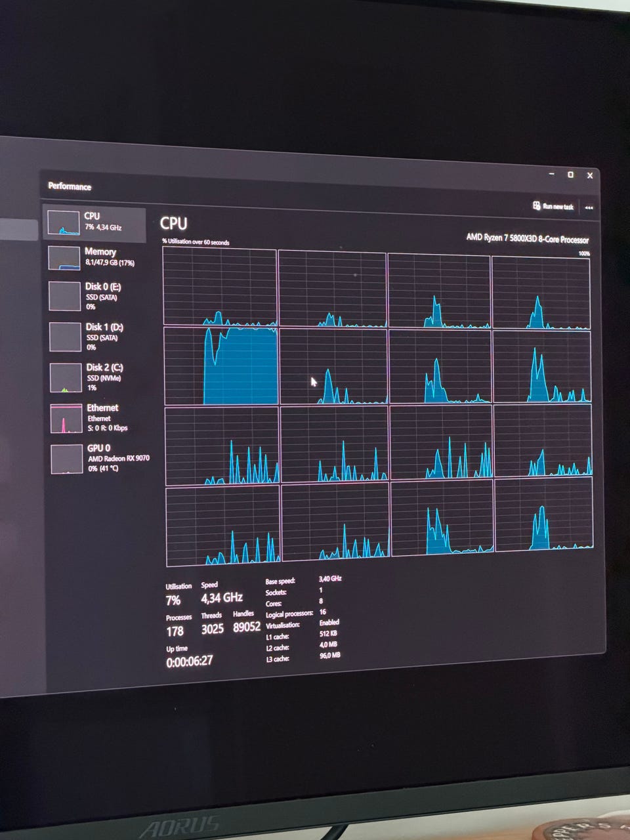Open Disk 1 (D:) performance view
Image resolution: width=630 pixels, height=840 pixels.
[96, 337]
